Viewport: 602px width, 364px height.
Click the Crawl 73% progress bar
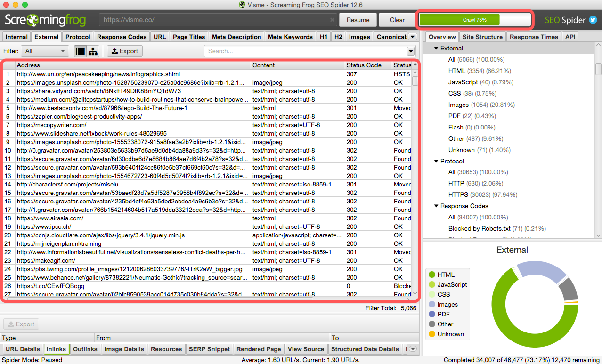pos(474,20)
